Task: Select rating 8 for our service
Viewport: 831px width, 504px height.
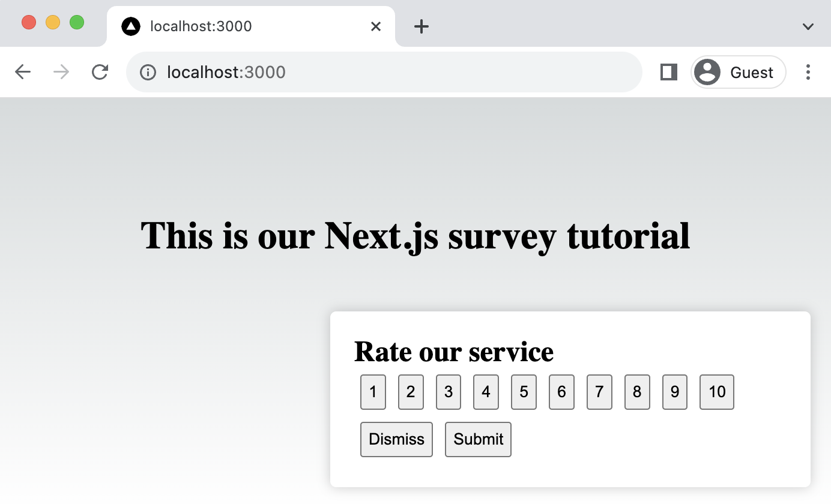Action: click(637, 392)
